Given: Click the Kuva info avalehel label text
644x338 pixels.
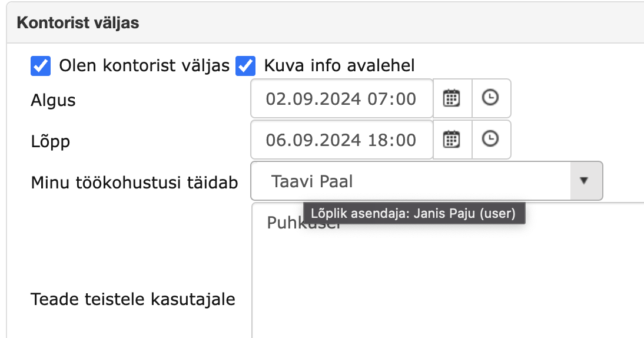Looking at the screenshot, I should point(339,66).
